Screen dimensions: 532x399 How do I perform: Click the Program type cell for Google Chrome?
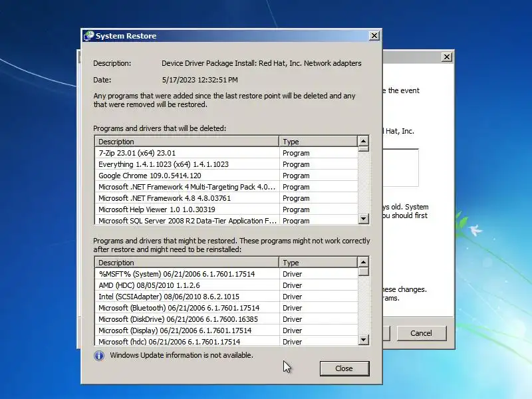click(x=319, y=176)
